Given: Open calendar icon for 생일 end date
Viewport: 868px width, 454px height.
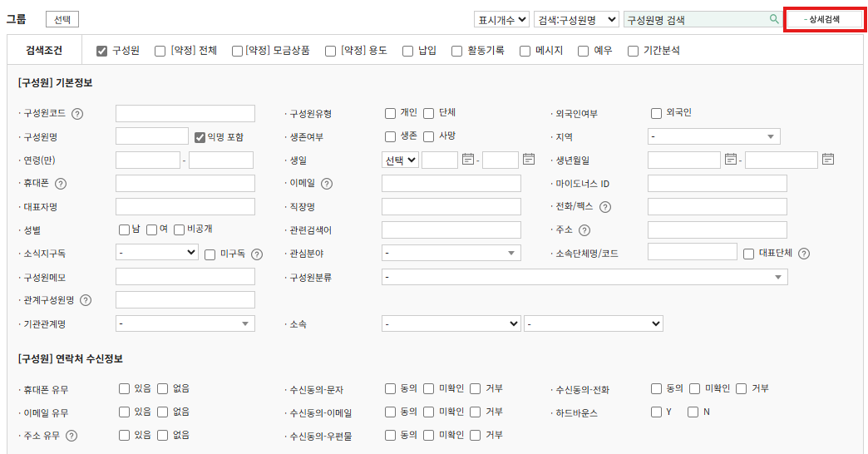Looking at the screenshot, I should [529, 160].
